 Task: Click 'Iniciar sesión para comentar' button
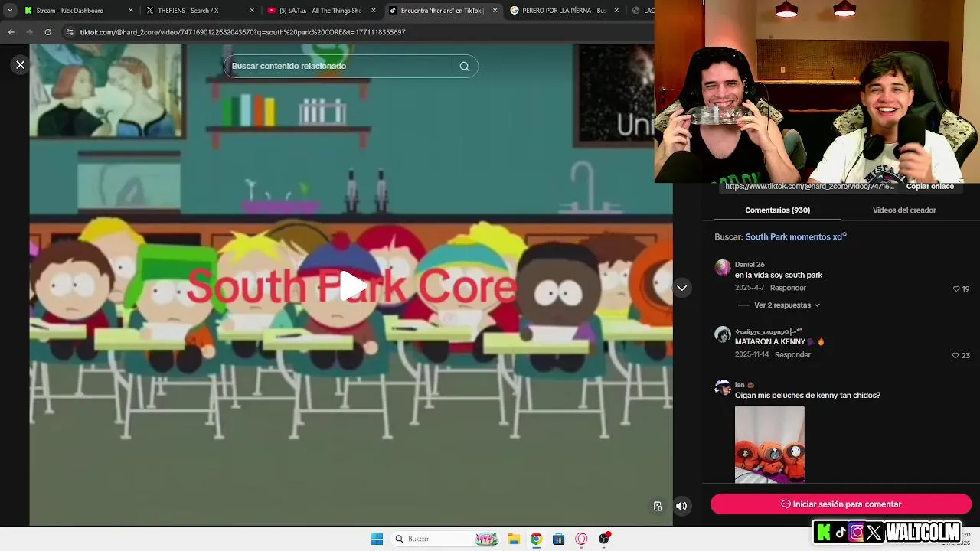coord(841,504)
